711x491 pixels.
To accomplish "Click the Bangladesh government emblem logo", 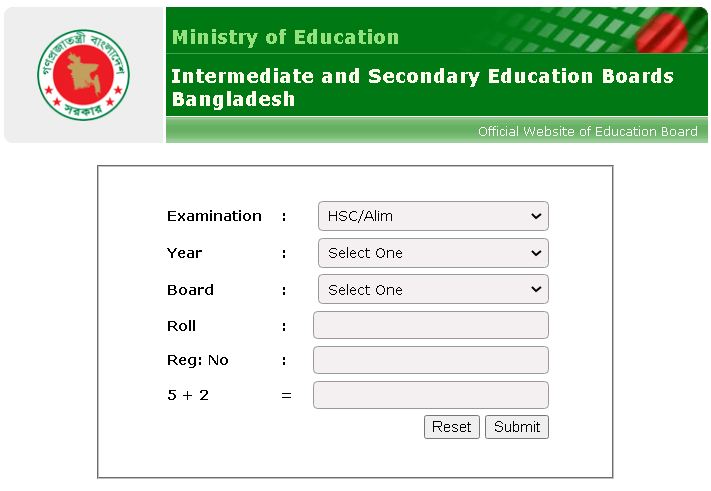I will (x=84, y=75).
